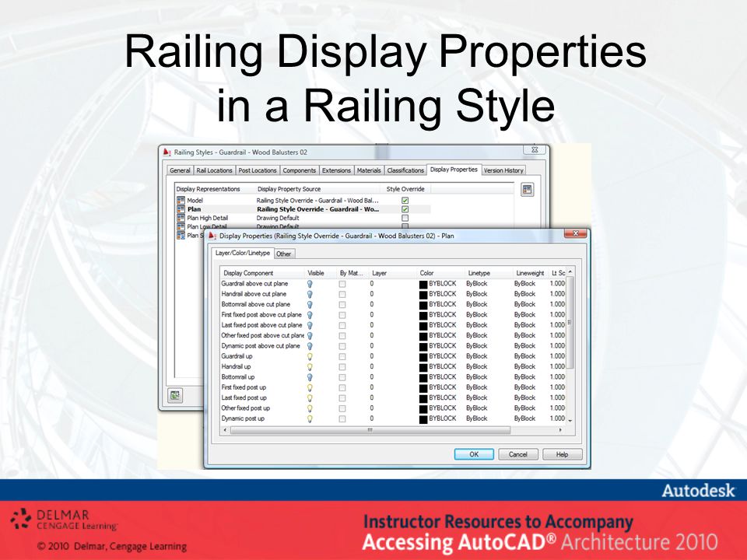Click the Lineweight column header
This screenshot has height=560, width=747.
tap(531, 273)
